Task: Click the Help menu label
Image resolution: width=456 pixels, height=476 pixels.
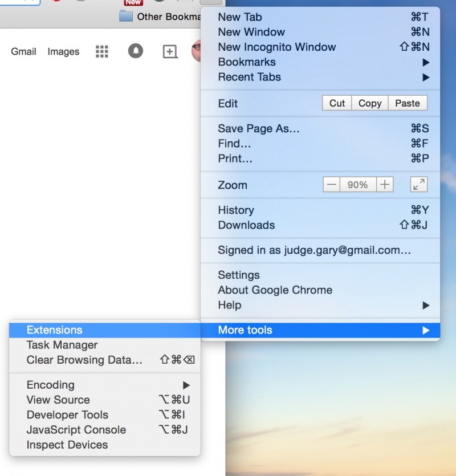Action: click(230, 305)
